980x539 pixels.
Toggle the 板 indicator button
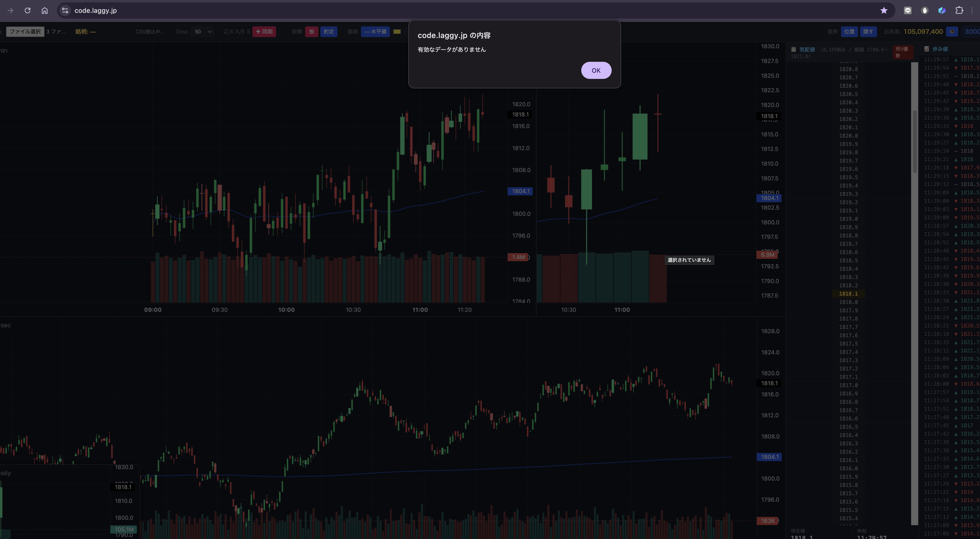tap(311, 32)
